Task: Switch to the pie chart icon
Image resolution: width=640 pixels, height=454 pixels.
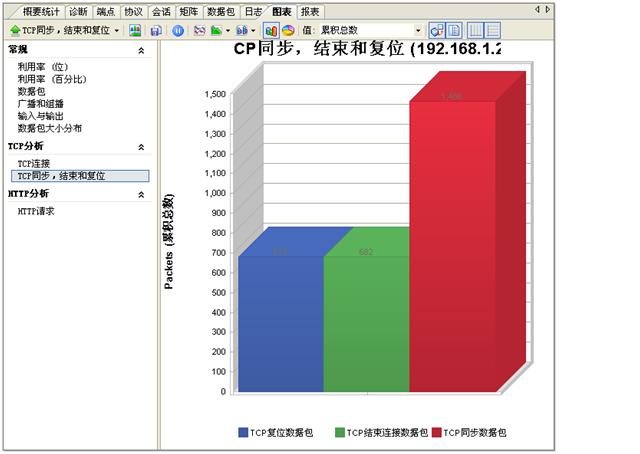Action: (x=288, y=31)
